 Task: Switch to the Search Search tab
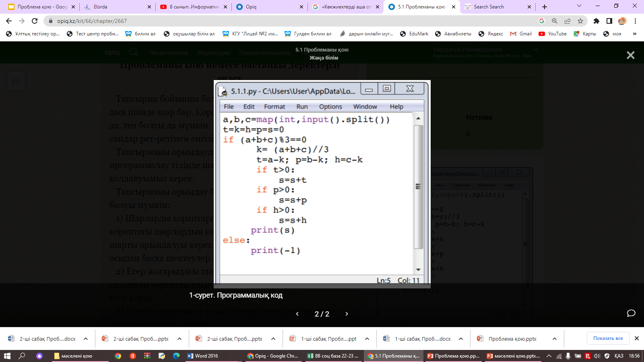click(x=489, y=7)
